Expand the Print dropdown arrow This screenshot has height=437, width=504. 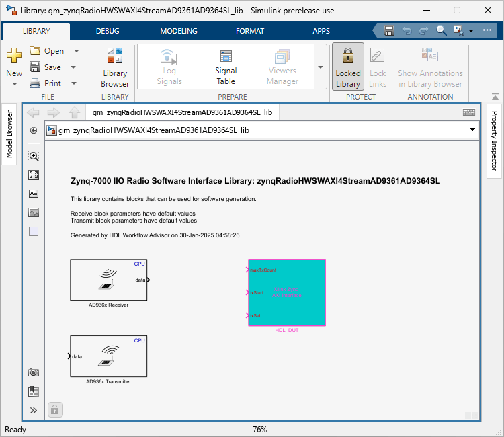(74, 83)
